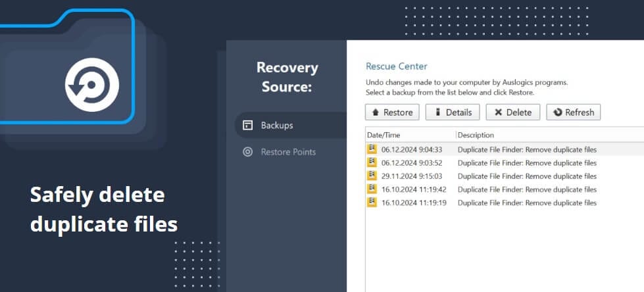Click description of the 11:19:42 backup
Image resolution: width=644 pixels, height=292 pixels.
click(x=527, y=189)
